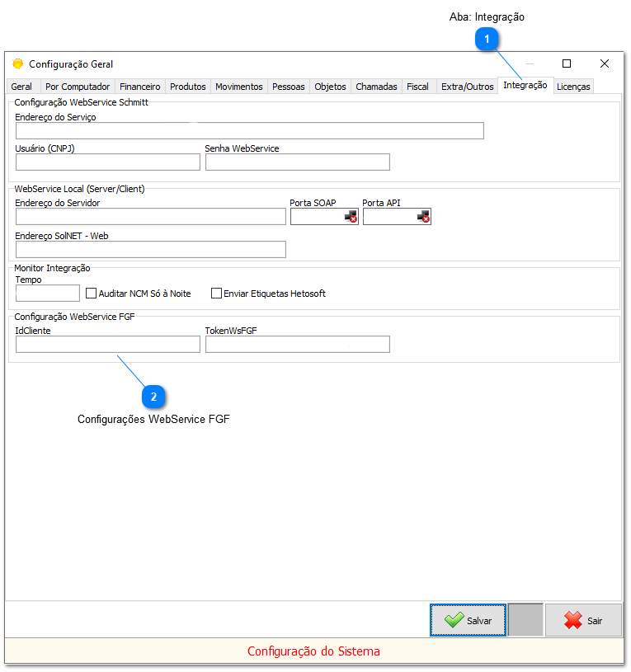The image size is (631, 672).
Task: Open the Licenças tab
Action: 573,87
